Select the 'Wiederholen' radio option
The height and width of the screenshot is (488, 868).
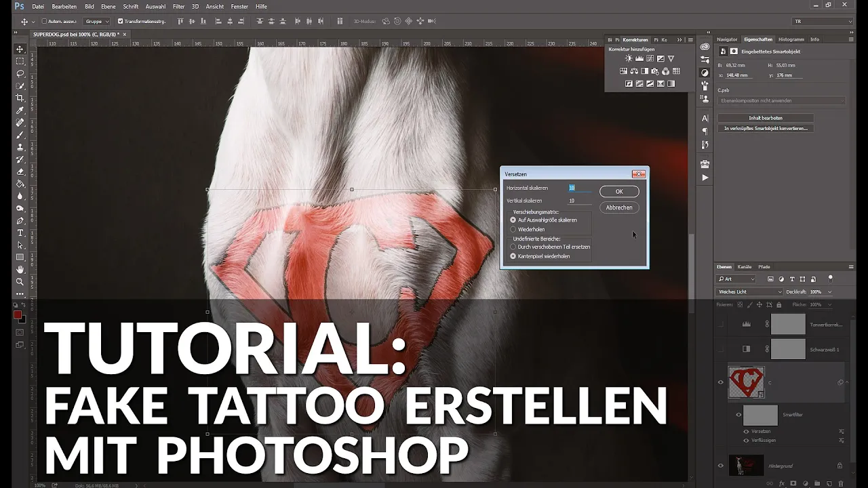pyautogui.click(x=513, y=229)
